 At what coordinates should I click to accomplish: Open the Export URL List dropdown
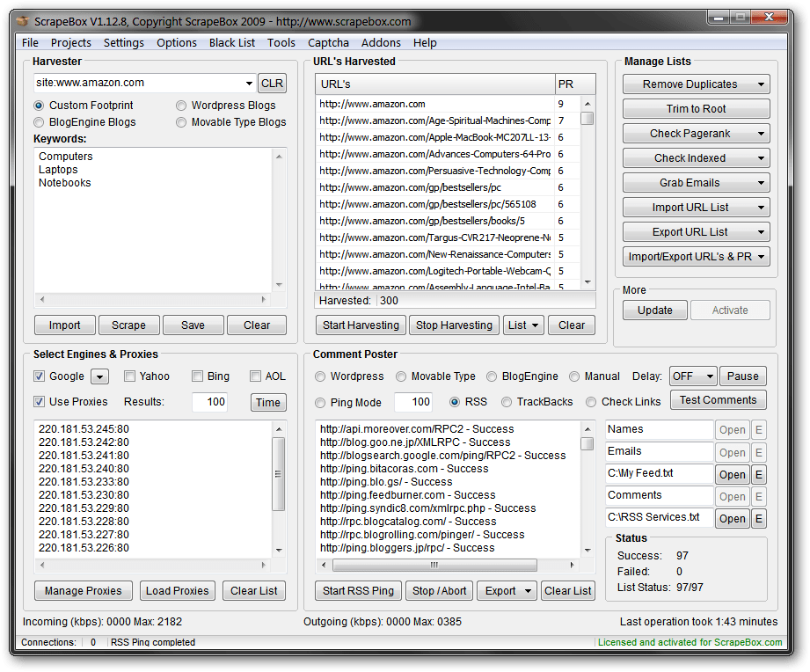[x=761, y=232]
